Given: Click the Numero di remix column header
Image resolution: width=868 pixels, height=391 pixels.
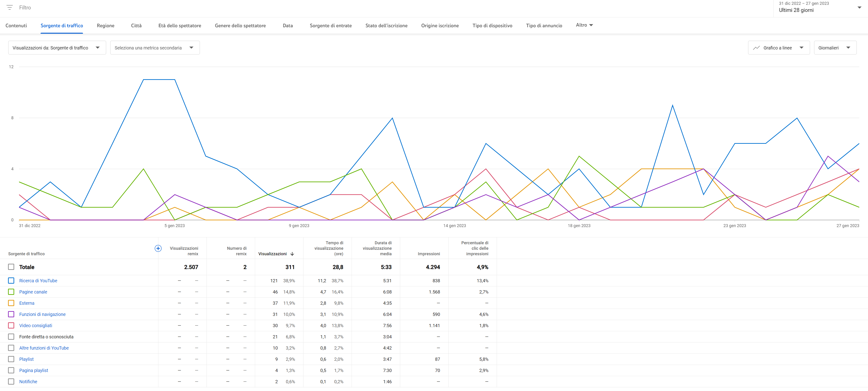Looking at the screenshot, I should point(237,251).
